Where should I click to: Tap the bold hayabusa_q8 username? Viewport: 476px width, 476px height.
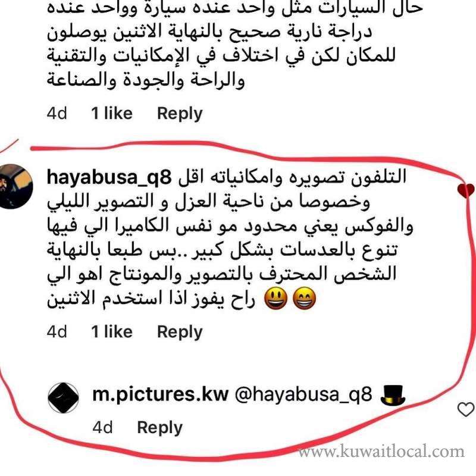109,177
